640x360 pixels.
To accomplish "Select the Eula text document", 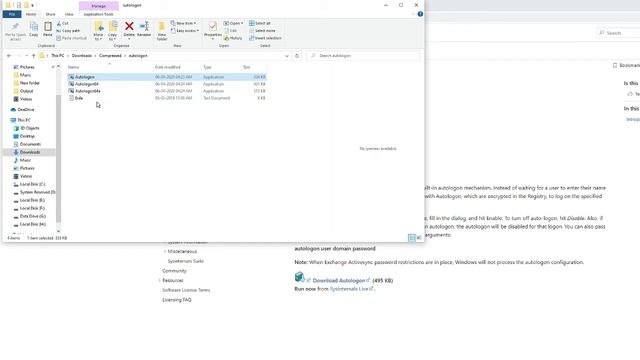I will click(x=167, y=98).
